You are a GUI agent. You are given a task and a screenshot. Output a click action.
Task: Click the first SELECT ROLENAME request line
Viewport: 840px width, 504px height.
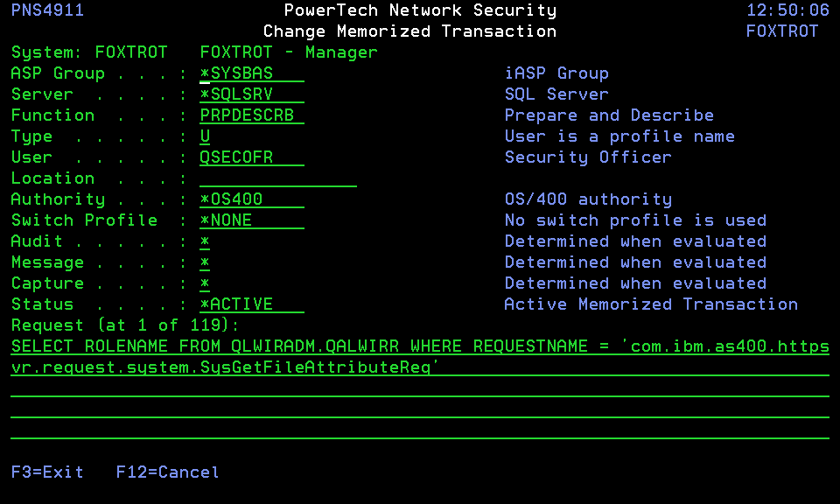pos(420,346)
